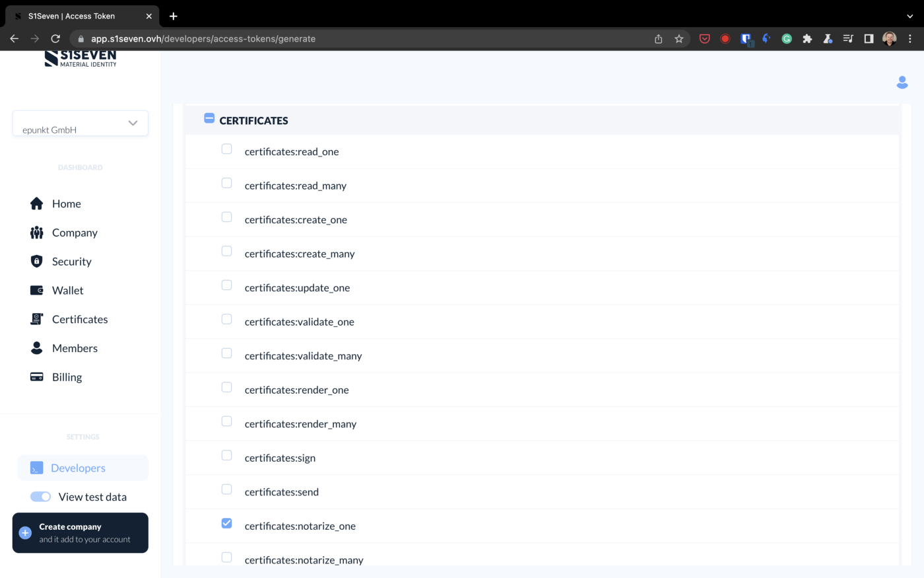Collapse the CERTIFICATES section selector
This screenshot has width=924, height=578.
click(209, 118)
